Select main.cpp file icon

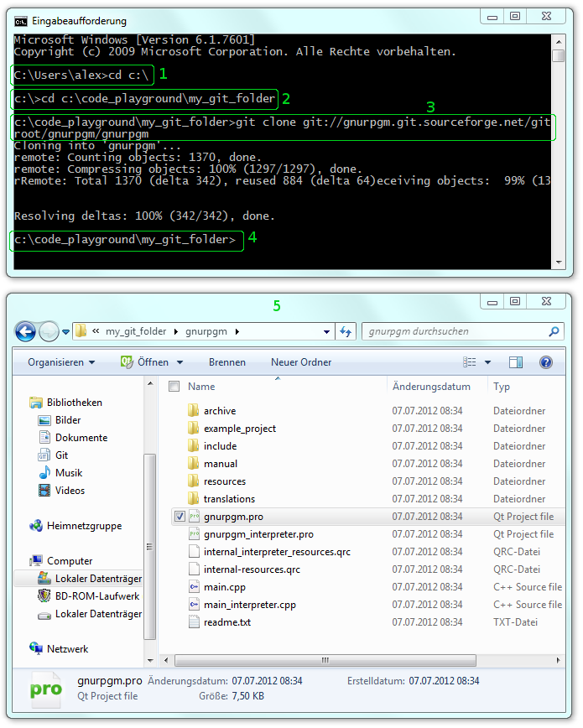tap(193, 587)
